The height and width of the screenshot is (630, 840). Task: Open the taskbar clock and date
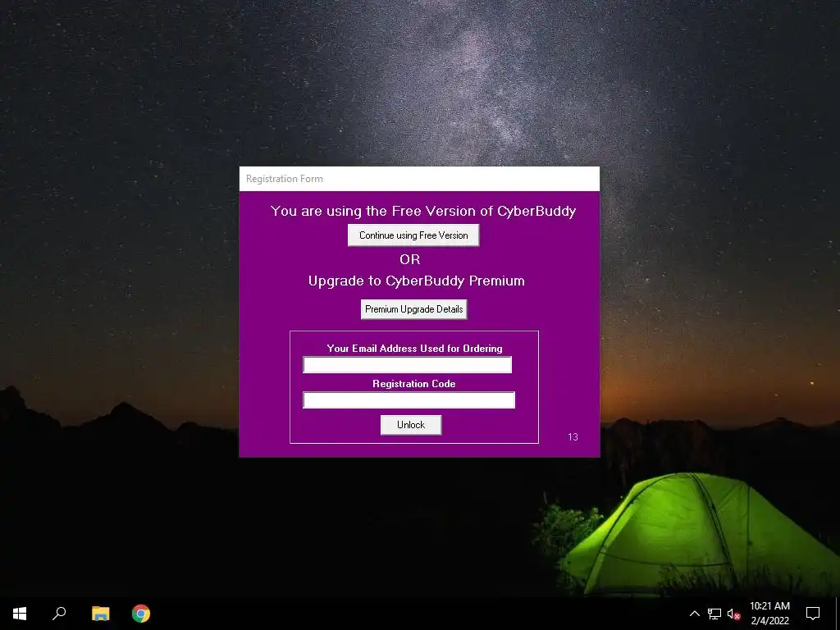769,614
